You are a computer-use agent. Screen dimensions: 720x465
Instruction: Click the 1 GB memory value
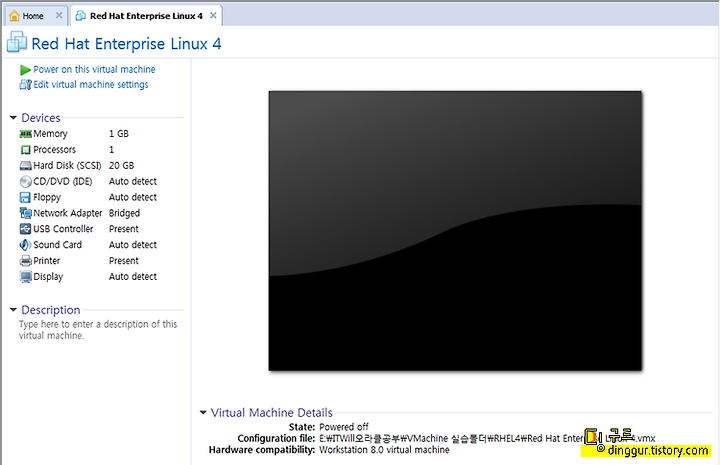(x=119, y=134)
